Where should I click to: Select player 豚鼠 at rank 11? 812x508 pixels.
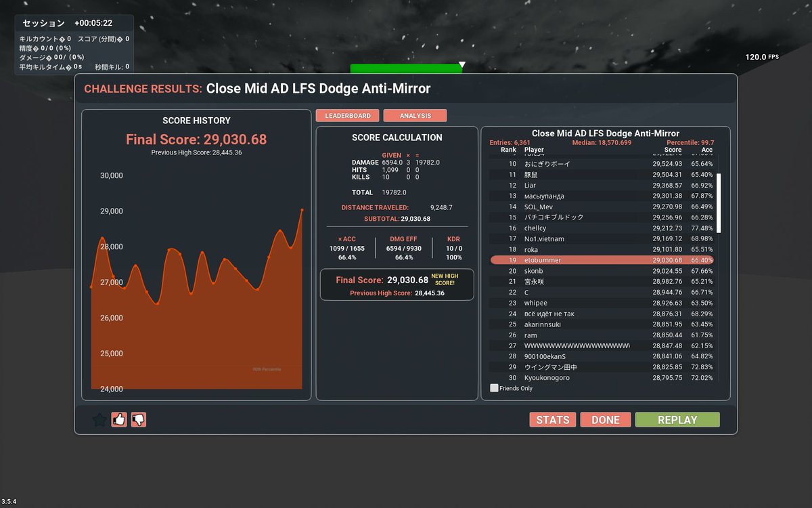tap(602, 175)
